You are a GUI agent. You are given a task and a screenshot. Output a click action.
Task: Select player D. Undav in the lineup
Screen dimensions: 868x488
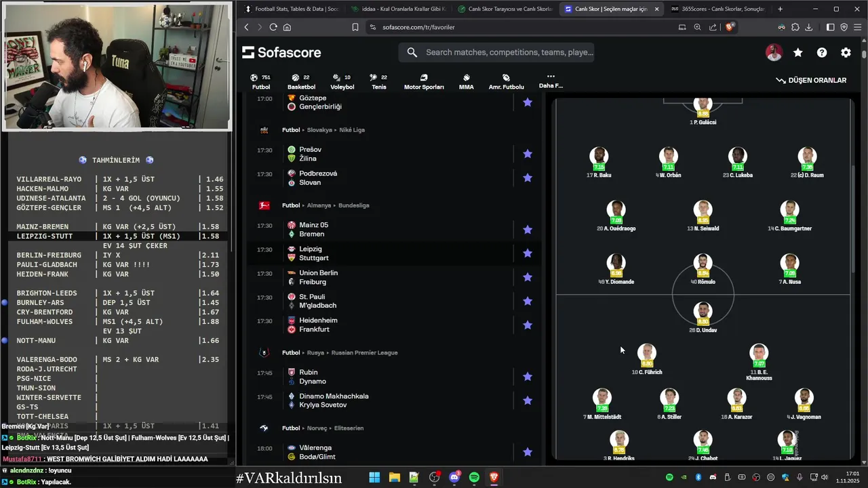(703, 318)
